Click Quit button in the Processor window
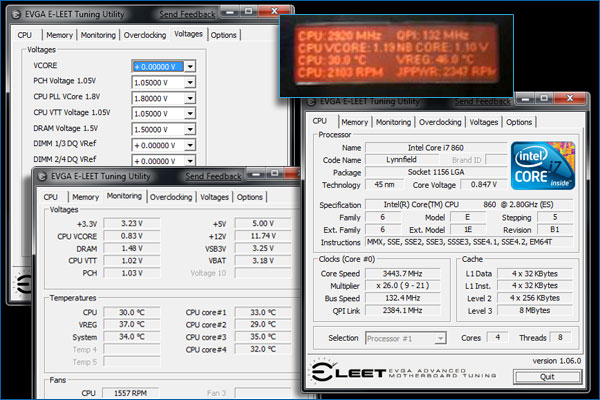This screenshot has width=600, height=400. [x=547, y=377]
